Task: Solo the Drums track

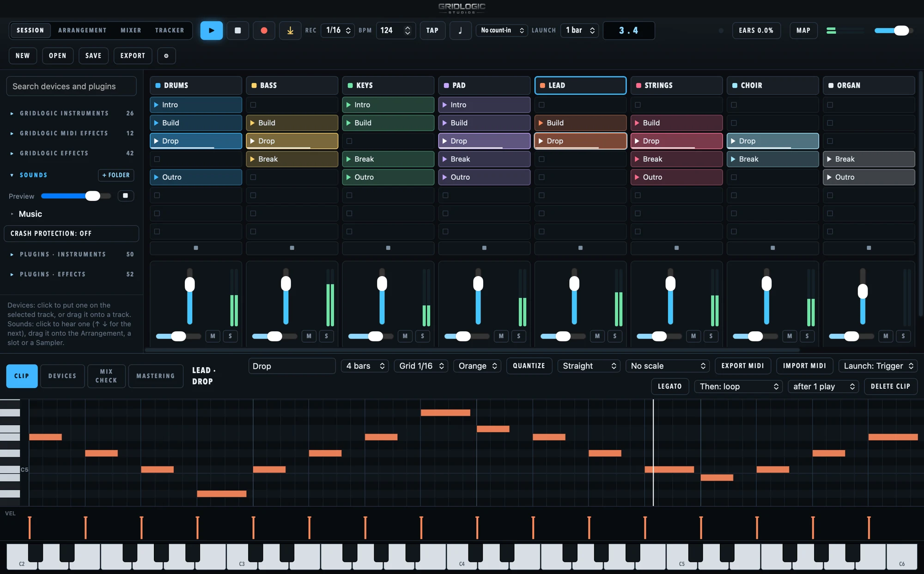Action: tap(230, 336)
